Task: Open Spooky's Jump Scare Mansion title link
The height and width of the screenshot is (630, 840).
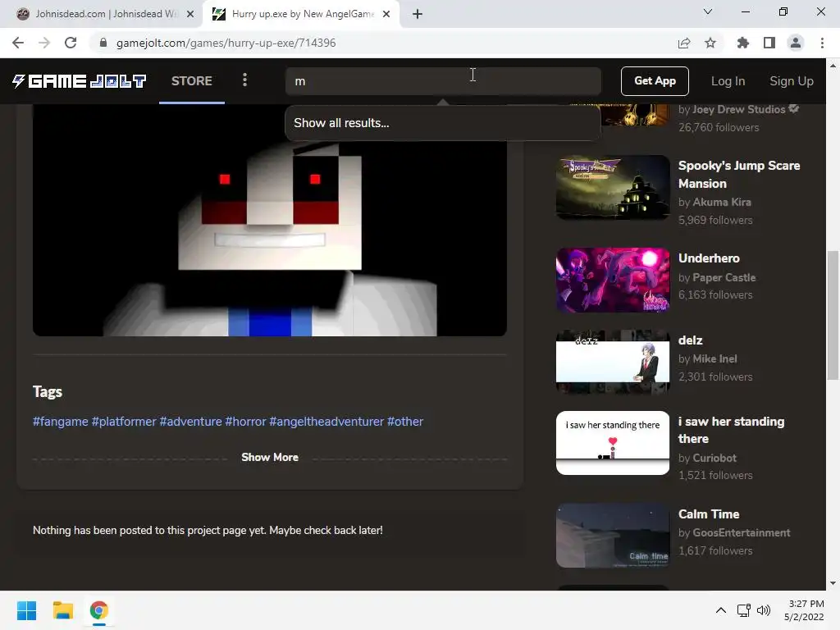Action: tap(739, 175)
